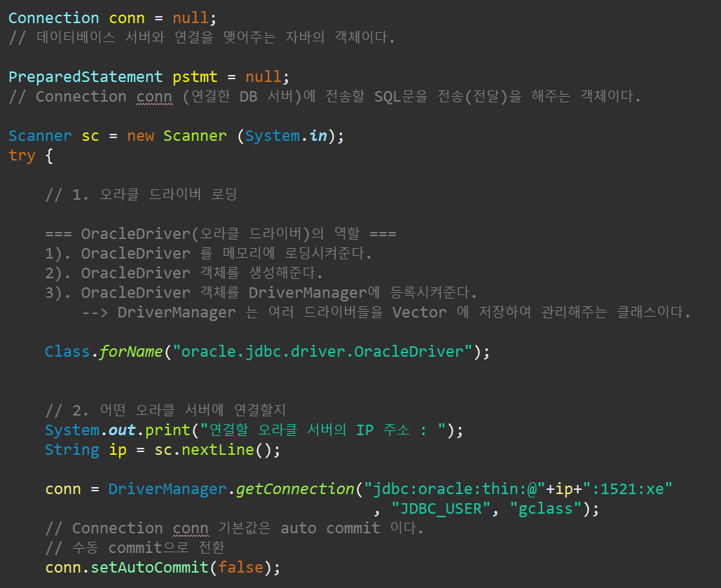Click the 'System.out.print' statement
Image resolution: width=721 pixels, height=588 pixels.
(254, 430)
